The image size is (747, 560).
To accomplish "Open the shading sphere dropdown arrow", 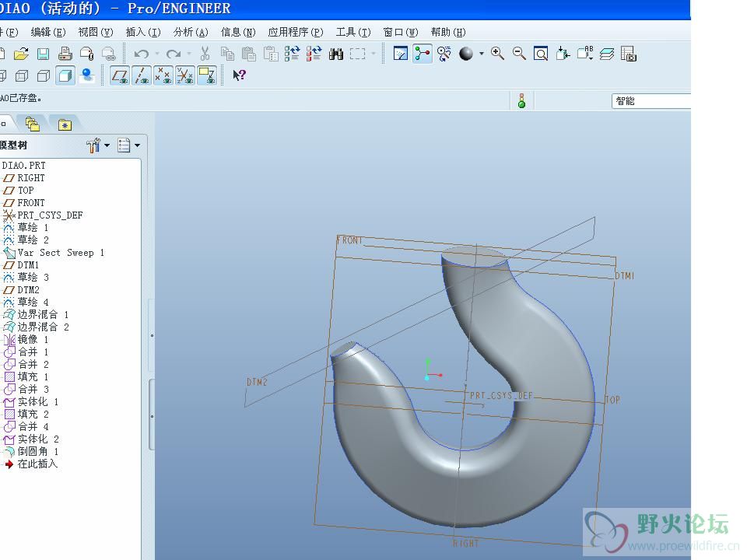I will pos(481,54).
